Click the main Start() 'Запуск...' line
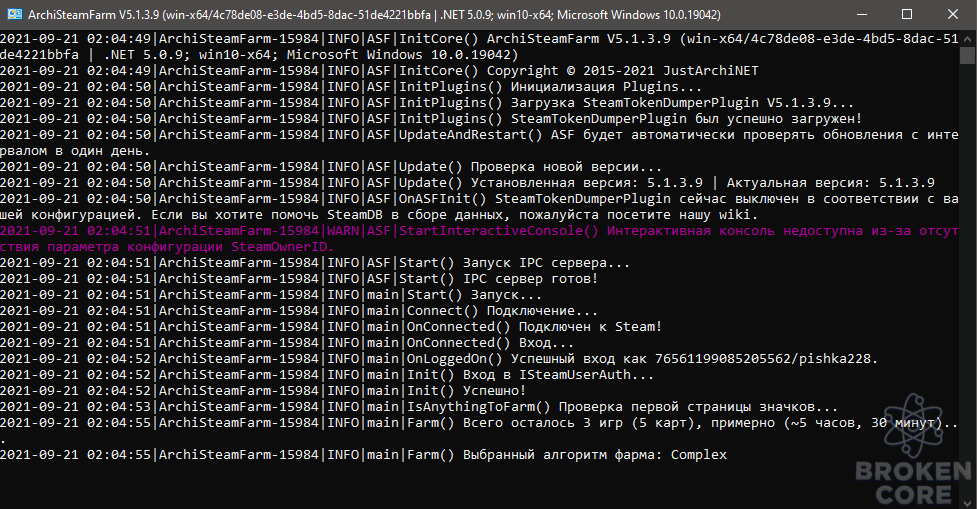This screenshot has height=509, width=977. (x=271, y=295)
